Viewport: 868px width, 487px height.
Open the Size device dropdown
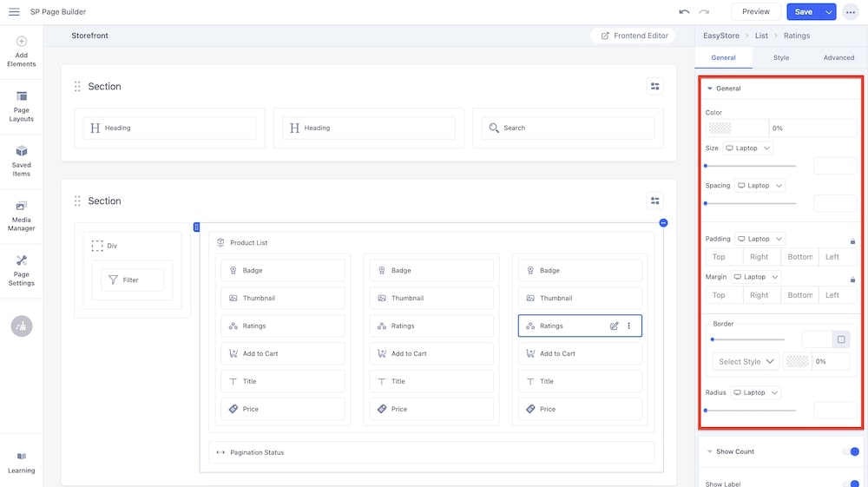[x=747, y=148]
